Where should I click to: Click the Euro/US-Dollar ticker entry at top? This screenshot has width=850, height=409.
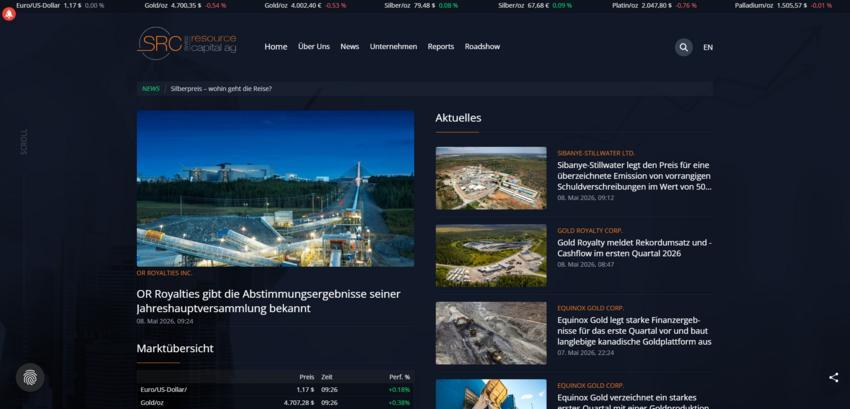point(60,5)
